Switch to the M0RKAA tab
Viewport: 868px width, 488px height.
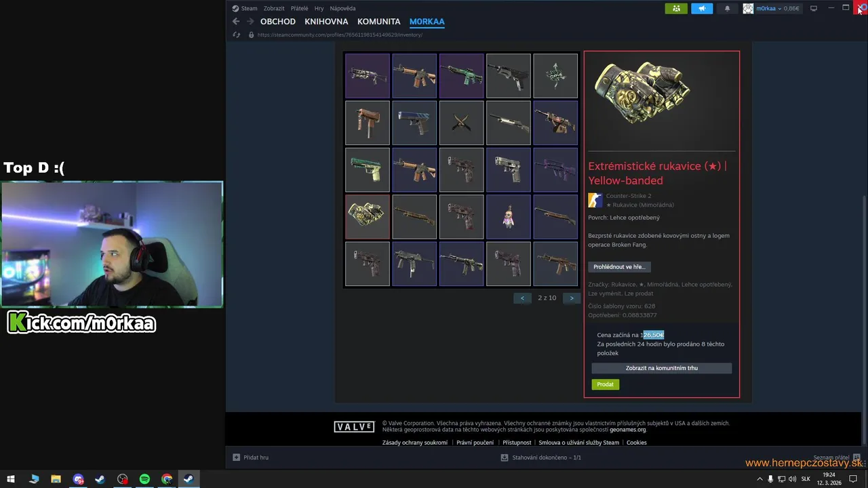[x=427, y=22]
